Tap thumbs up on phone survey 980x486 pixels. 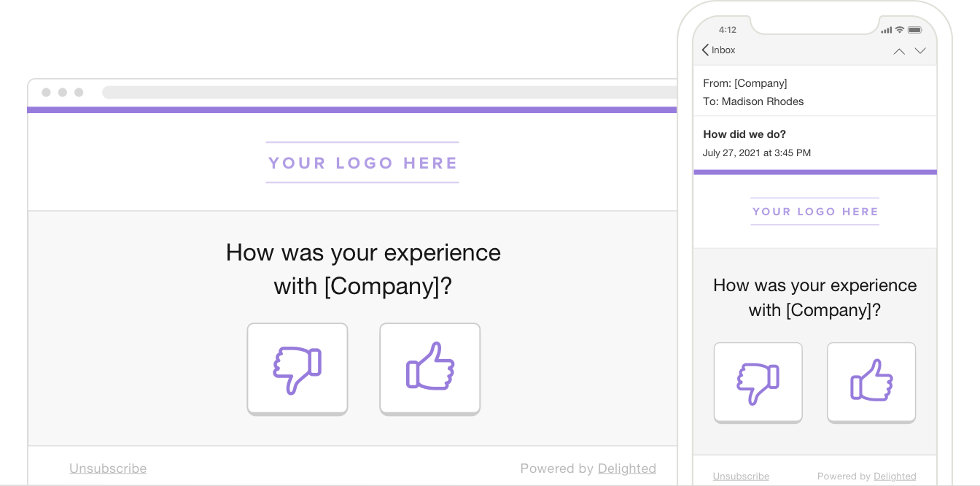tap(871, 382)
